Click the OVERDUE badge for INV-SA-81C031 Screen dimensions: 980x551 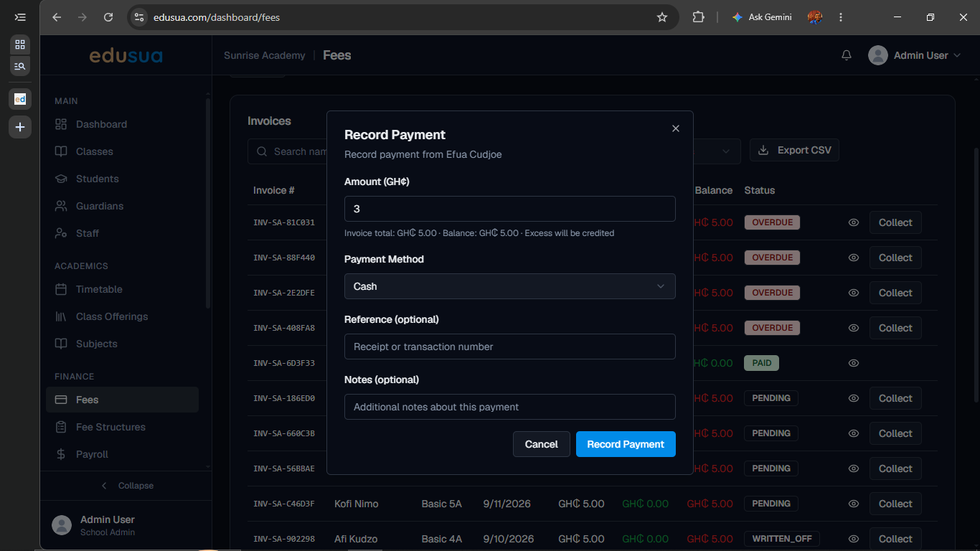tap(772, 222)
